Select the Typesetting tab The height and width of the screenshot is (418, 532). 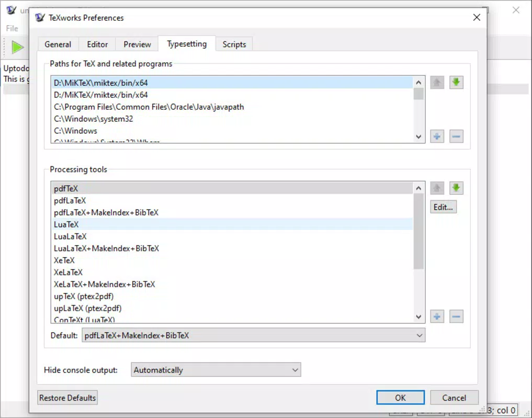point(187,44)
